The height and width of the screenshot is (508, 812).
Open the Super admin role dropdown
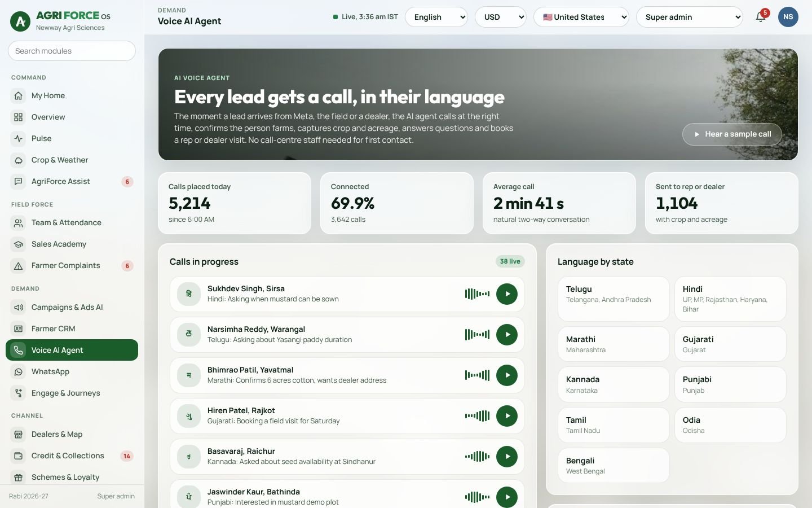690,17
